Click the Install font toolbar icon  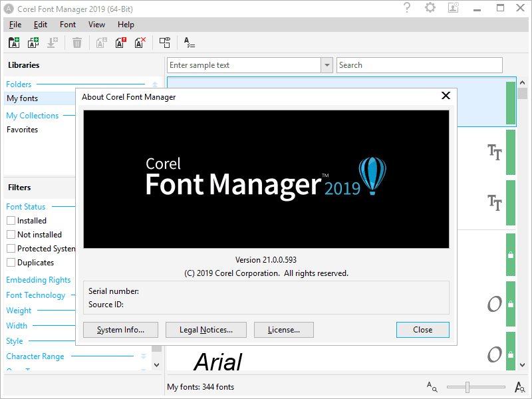(102, 43)
